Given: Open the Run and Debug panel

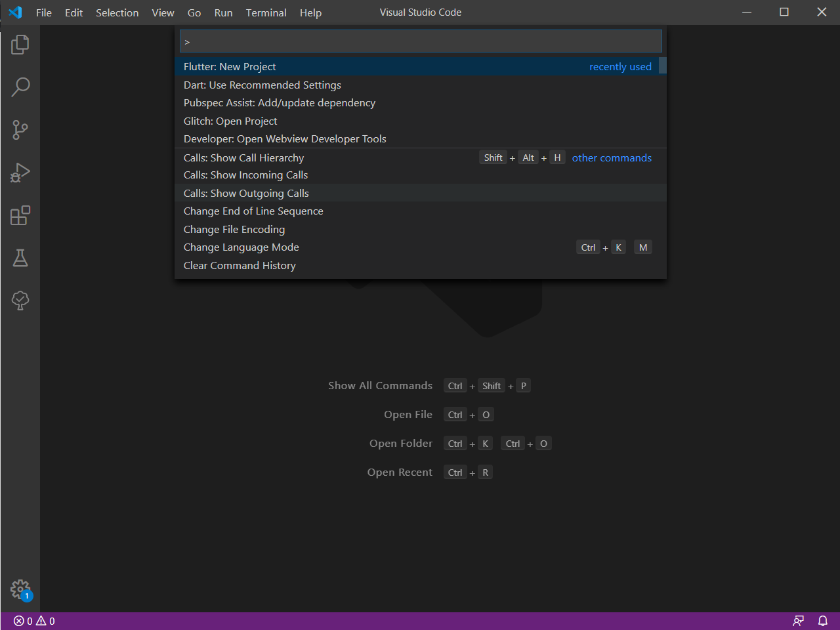Looking at the screenshot, I should pos(20,173).
